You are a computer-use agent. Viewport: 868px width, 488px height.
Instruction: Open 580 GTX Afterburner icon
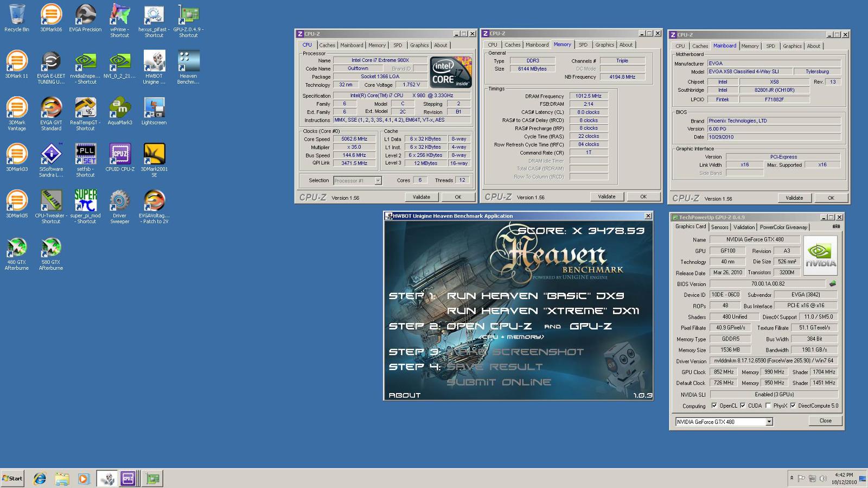tap(51, 253)
